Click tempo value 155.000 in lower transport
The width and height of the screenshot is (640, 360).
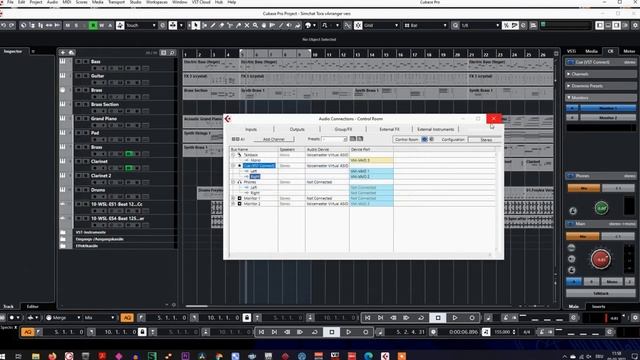[x=502, y=332]
